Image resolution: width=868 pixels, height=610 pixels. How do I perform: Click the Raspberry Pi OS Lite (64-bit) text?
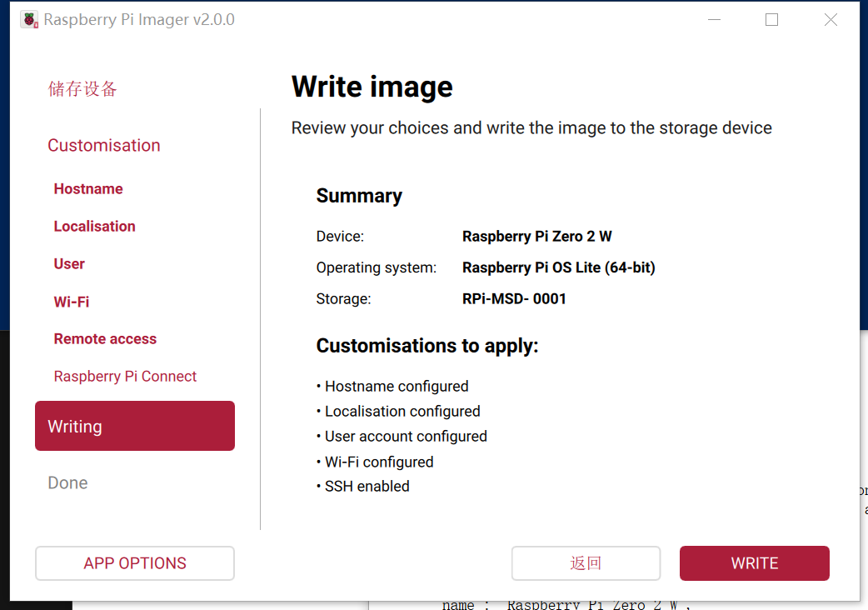558,268
